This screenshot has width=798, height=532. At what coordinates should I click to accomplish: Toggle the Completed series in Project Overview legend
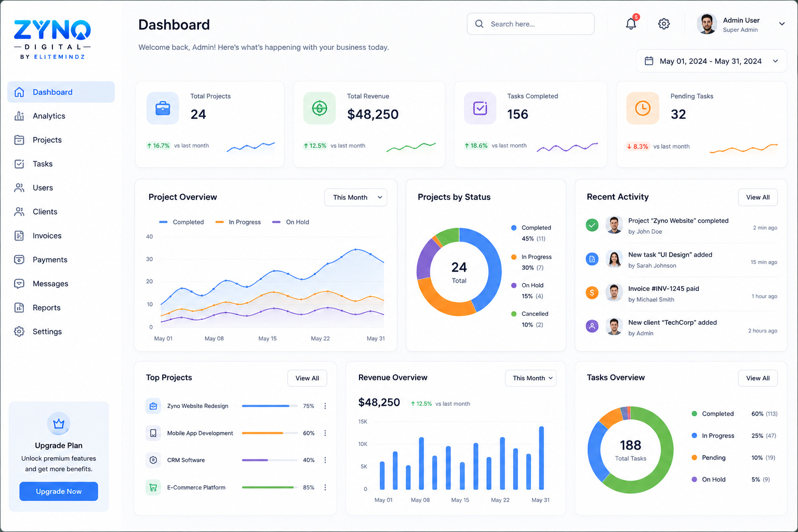(x=181, y=222)
